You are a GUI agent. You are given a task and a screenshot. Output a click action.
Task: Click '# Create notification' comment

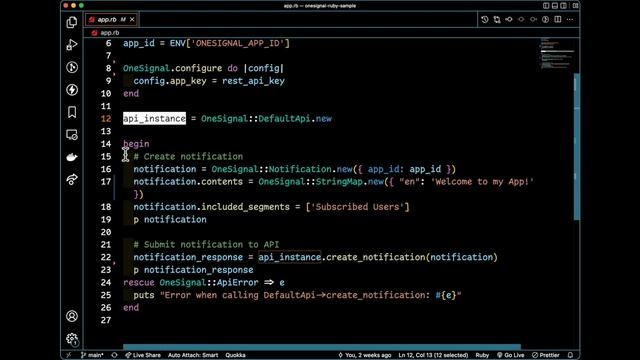[x=188, y=157]
